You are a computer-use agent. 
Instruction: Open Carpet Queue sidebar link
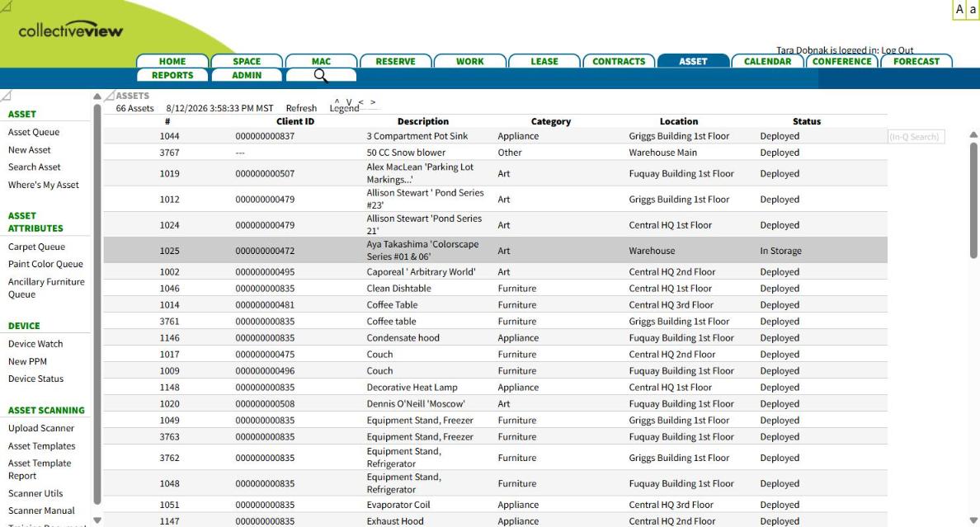36,247
